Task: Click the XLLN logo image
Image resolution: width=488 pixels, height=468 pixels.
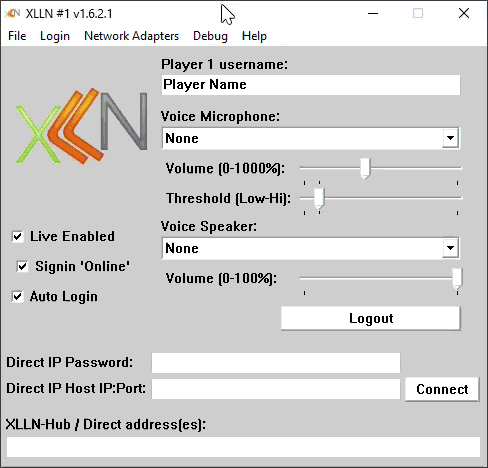Action: pyautogui.click(x=81, y=127)
